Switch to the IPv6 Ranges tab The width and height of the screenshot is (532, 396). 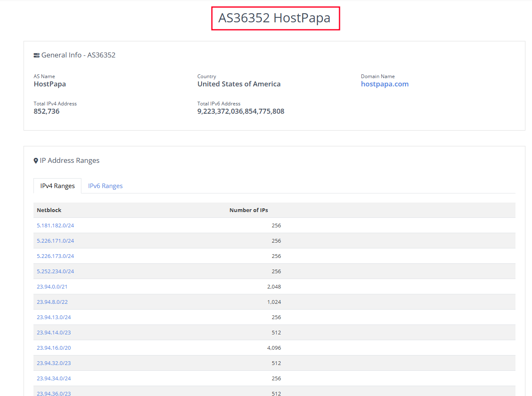(105, 186)
